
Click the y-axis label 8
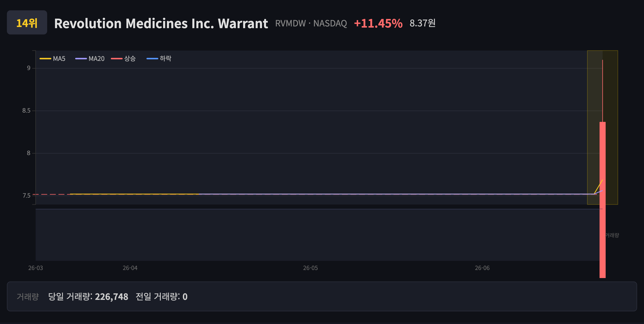pyautogui.click(x=29, y=153)
